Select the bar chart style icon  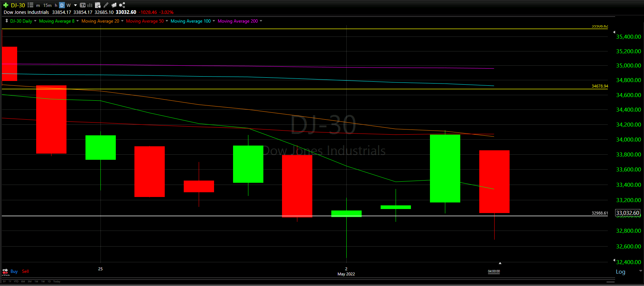pyautogui.click(x=89, y=5)
